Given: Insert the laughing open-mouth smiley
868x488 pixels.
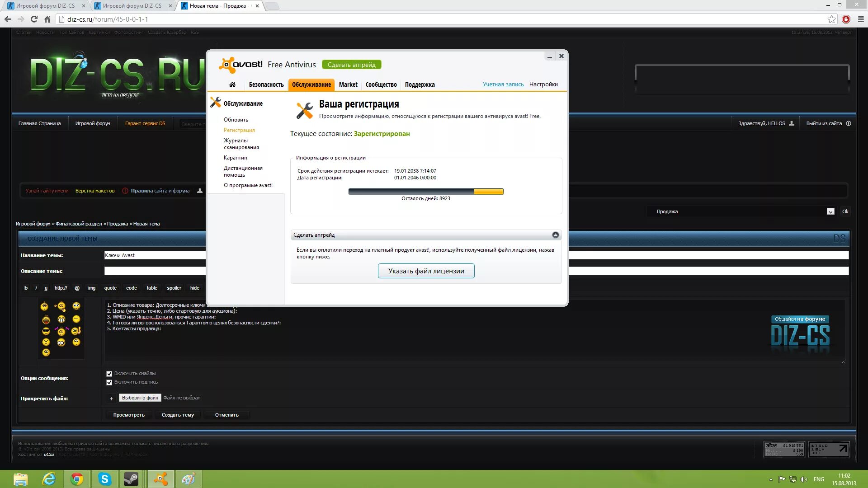Looking at the screenshot, I should pyautogui.click(x=46, y=320).
